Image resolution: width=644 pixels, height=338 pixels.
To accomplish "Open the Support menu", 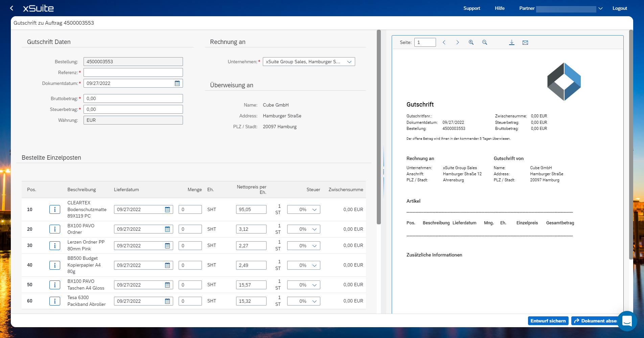I will tap(471, 8).
